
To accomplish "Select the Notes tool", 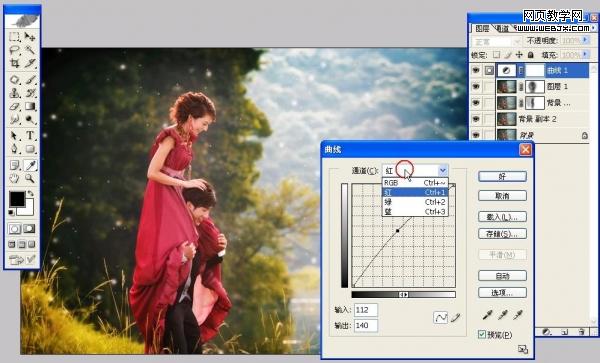I will (x=15, y=165).
